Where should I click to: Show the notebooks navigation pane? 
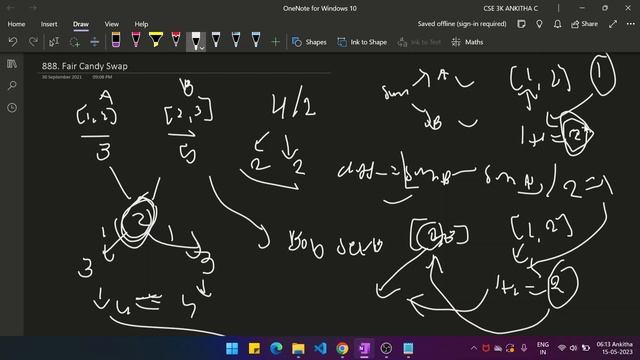[x=12, y=64]
